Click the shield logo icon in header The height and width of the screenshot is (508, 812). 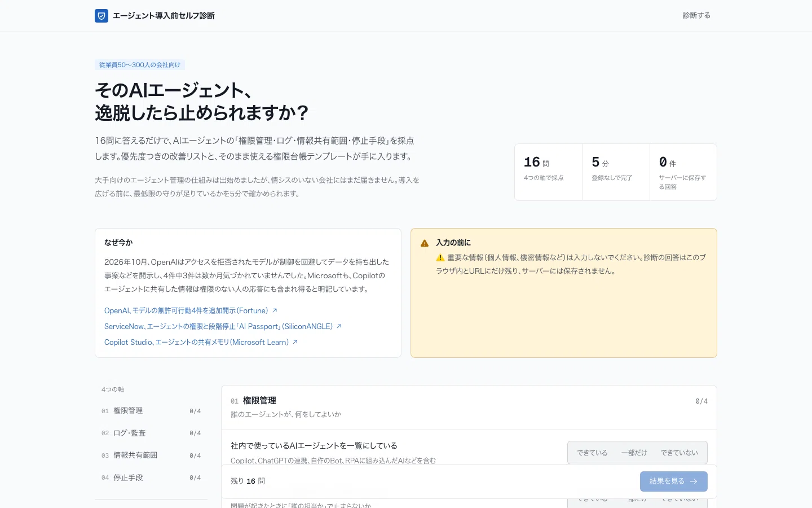pos(101,16)
